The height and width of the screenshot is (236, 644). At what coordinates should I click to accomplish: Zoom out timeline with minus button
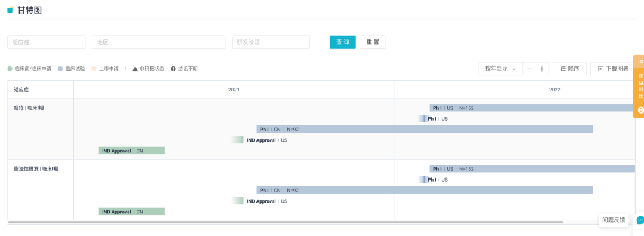click(x=529, y=69)
